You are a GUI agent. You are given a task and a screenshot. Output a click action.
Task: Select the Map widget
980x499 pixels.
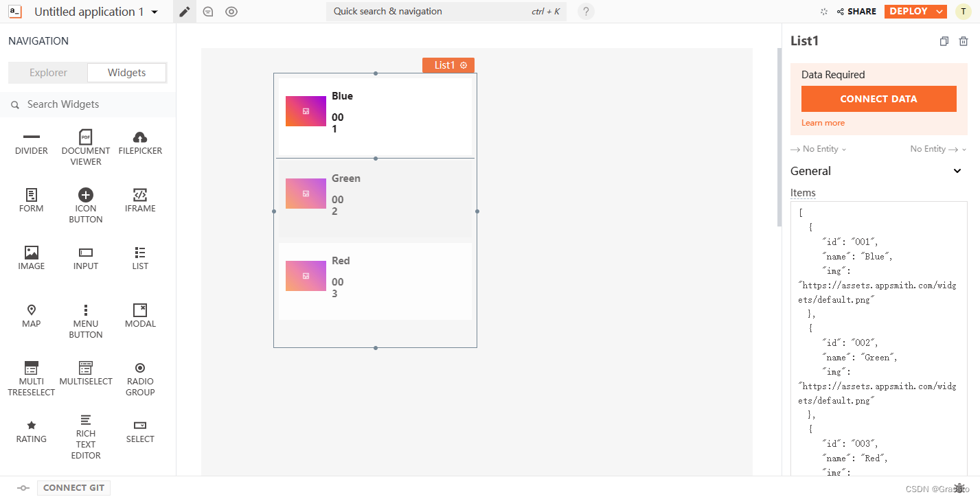click(x=32, y=316)
